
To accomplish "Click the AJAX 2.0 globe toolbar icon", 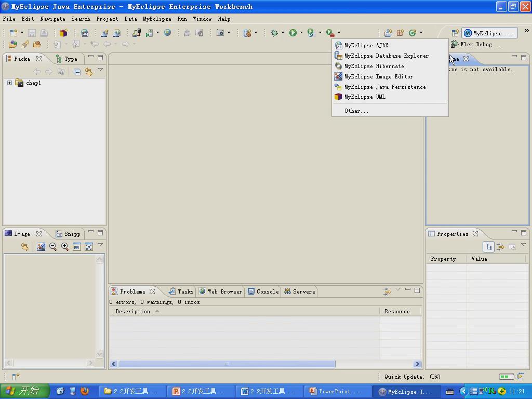I will pyautogui.click(x=85, y=33).
